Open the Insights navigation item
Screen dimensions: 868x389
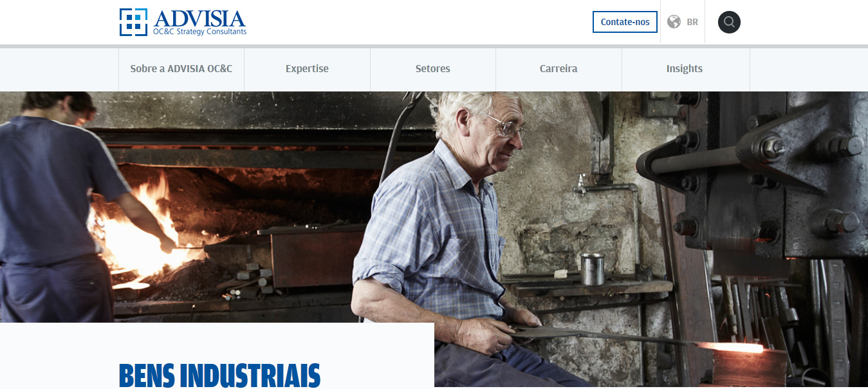click(x=685, y=69)
